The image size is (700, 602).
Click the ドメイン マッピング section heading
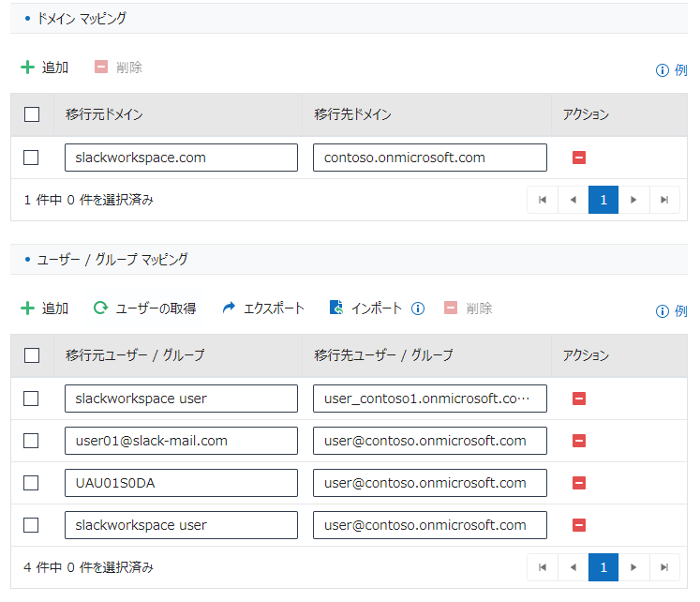point(82,19)
